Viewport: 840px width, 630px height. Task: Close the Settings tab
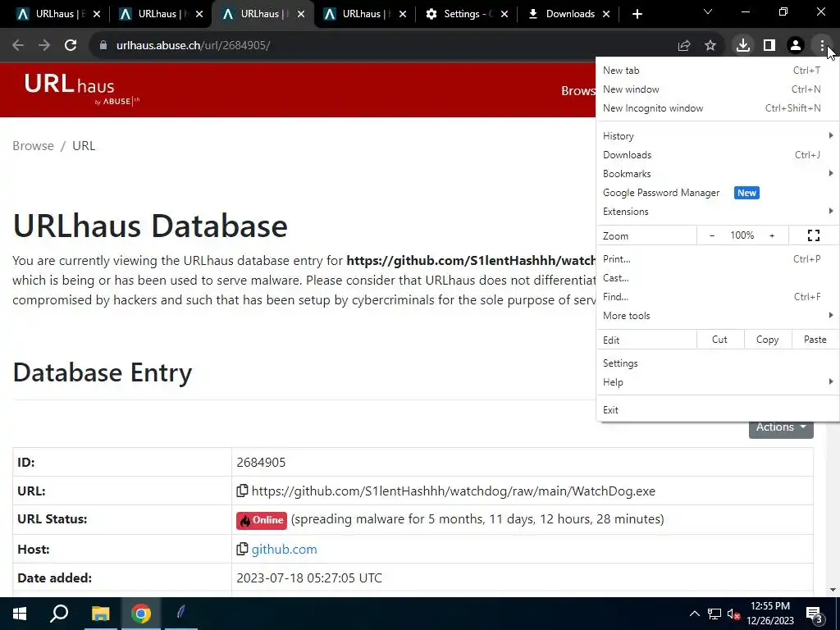pyautogui.click(x=504, y=14)
